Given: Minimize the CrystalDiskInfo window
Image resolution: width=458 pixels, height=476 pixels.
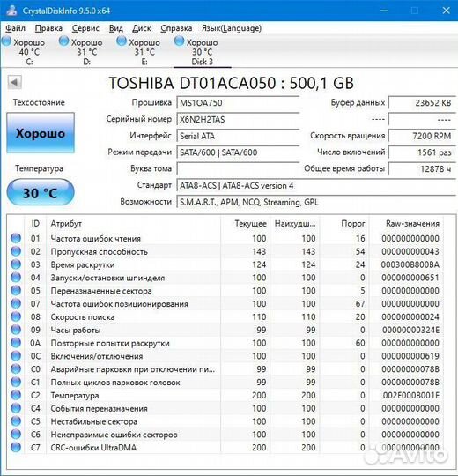Looking at the screenshot, I should 384,11.
